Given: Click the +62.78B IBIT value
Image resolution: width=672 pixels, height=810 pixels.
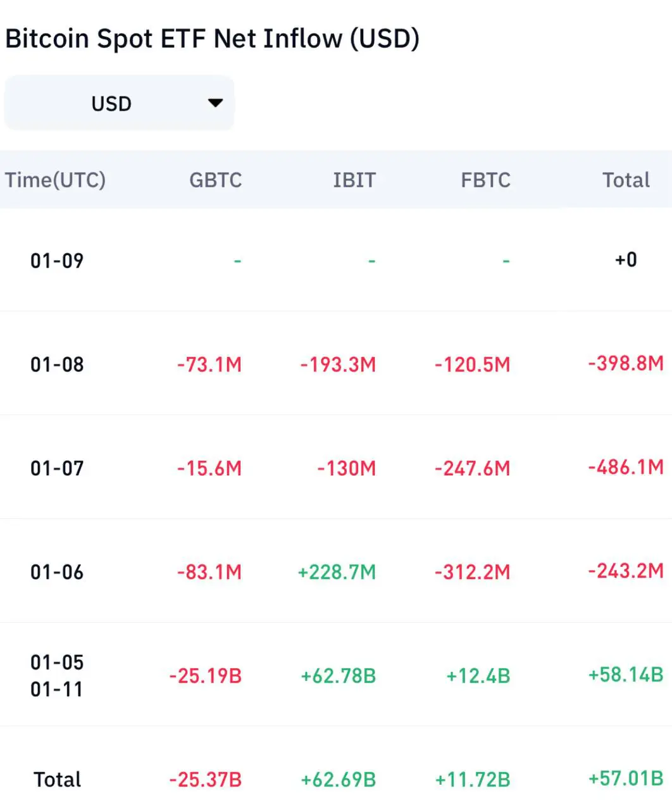Looking at the screenshot, I should click(338, 676).
